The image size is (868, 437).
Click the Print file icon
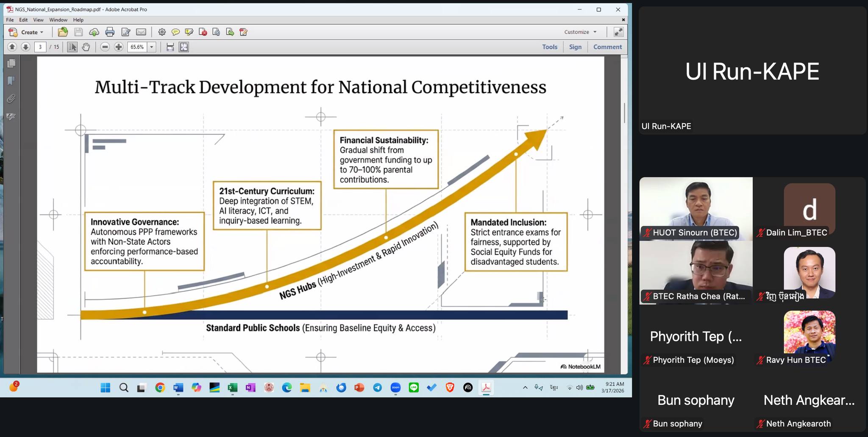coord(110,32)
